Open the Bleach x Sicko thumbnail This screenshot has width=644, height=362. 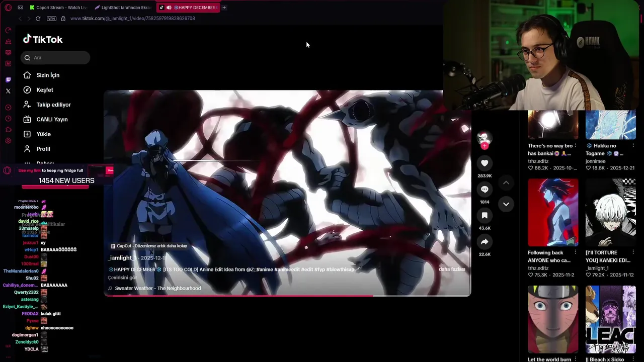point(611,319)
